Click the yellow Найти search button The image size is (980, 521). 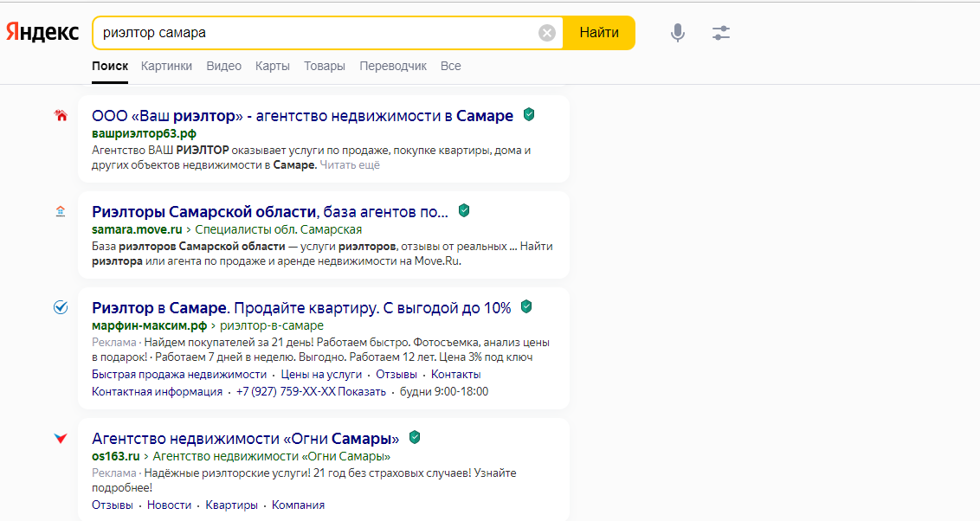(x=599, y=33)
